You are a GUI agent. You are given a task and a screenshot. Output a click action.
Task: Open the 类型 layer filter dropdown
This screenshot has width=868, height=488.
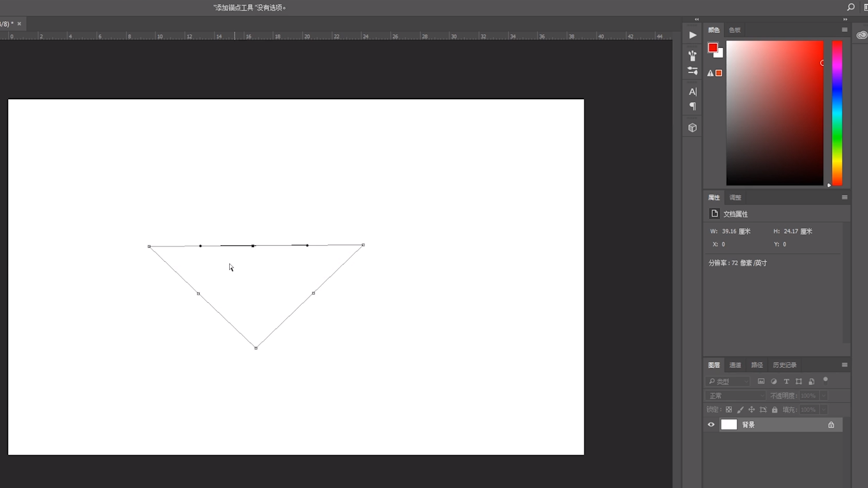click(728, 382)
